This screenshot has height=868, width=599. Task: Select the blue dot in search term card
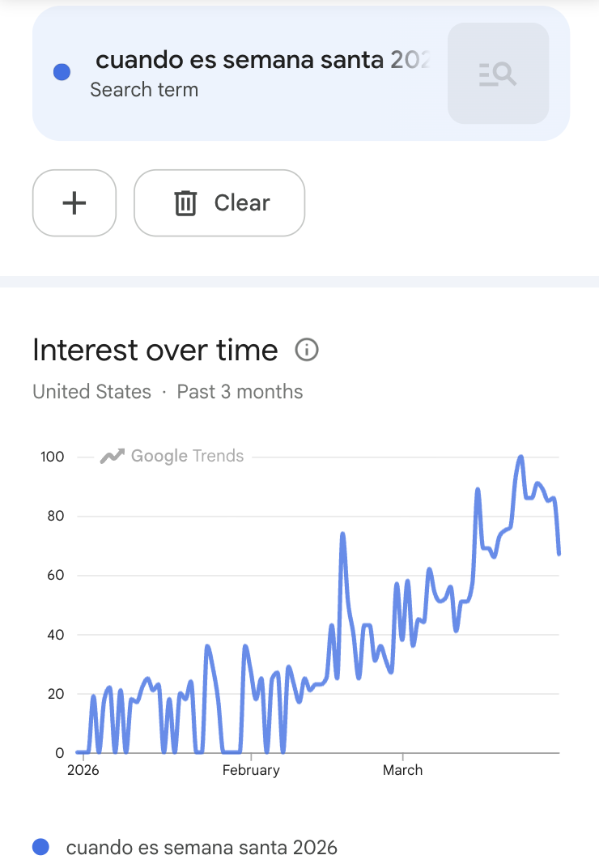coord(62,73)
